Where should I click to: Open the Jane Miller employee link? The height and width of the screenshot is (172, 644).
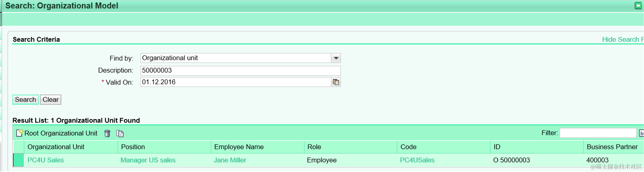(230, 160)
